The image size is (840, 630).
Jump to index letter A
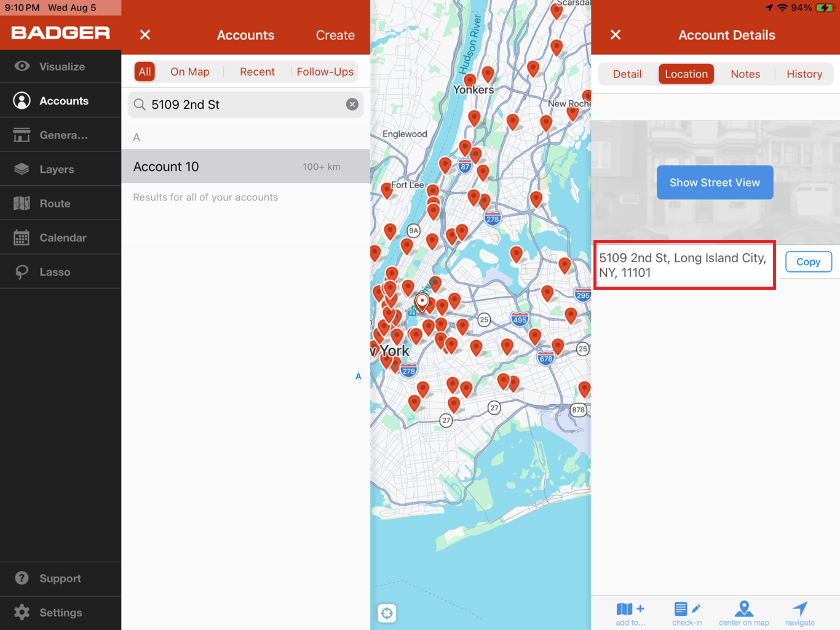point(359,377)
